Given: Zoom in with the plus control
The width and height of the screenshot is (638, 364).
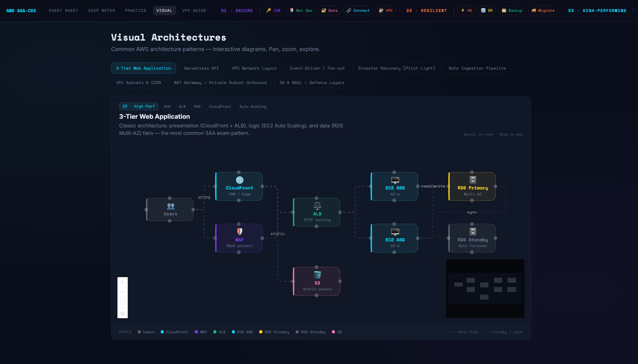Looking at the screenshot, I should 122,282.
